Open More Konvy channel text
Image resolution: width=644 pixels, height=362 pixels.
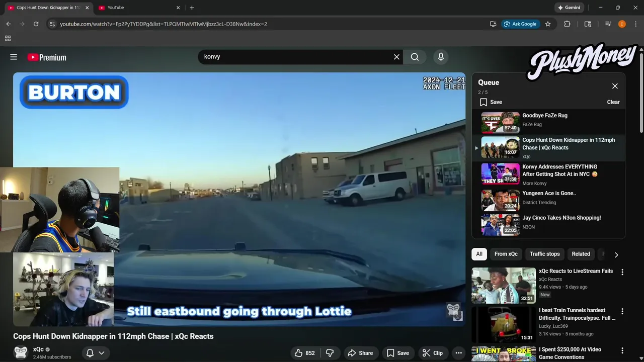tap(534, 184)
